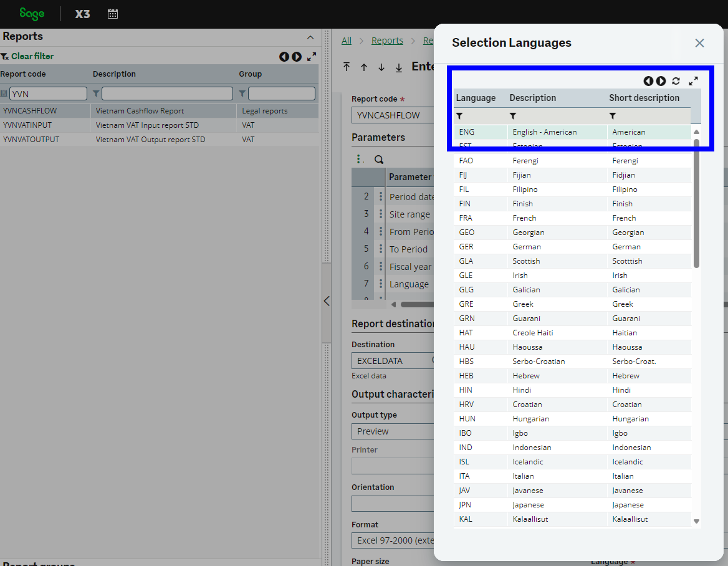Click the Report code filter input field

[x=48, y=94]
